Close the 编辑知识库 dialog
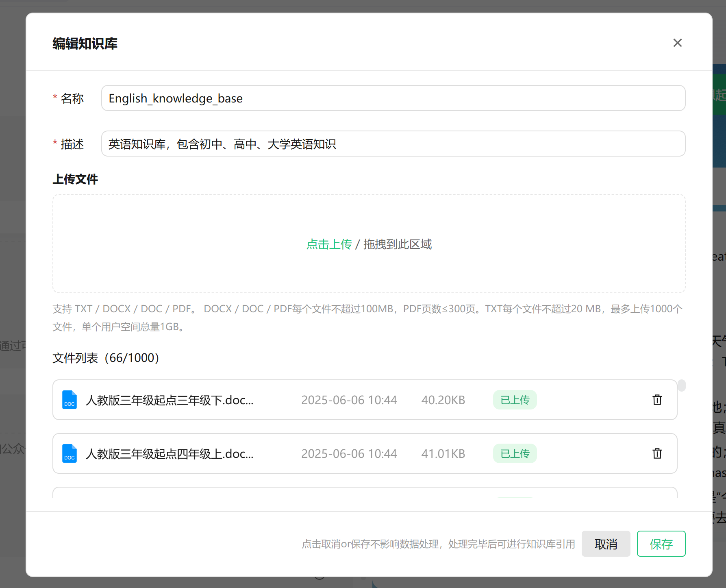This screenshot has height=588, width=726. (x=677, y=43)
